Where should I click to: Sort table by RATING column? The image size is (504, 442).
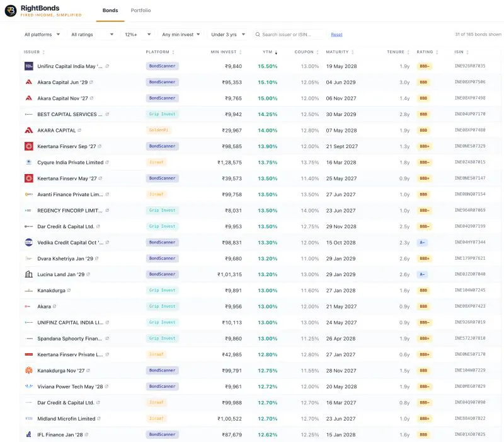[x=427, y=52]
